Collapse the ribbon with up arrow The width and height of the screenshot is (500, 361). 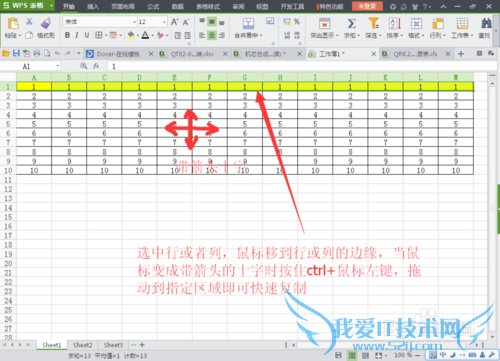(x=443, y=6)
